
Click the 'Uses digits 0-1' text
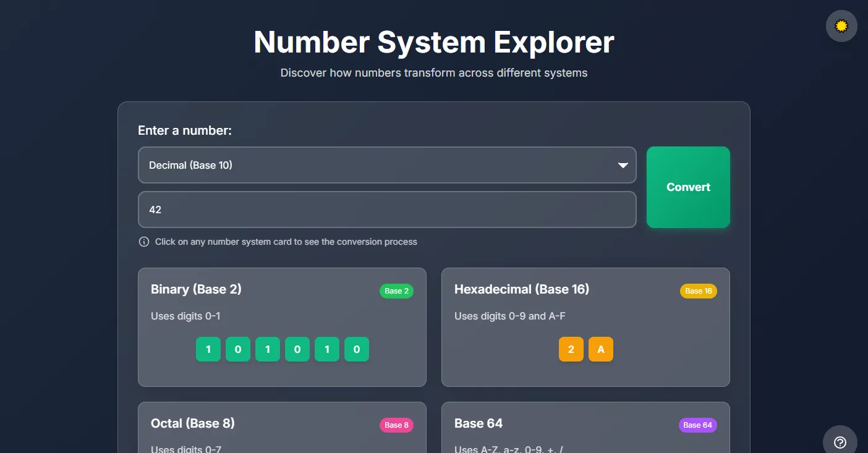point(185,316)
